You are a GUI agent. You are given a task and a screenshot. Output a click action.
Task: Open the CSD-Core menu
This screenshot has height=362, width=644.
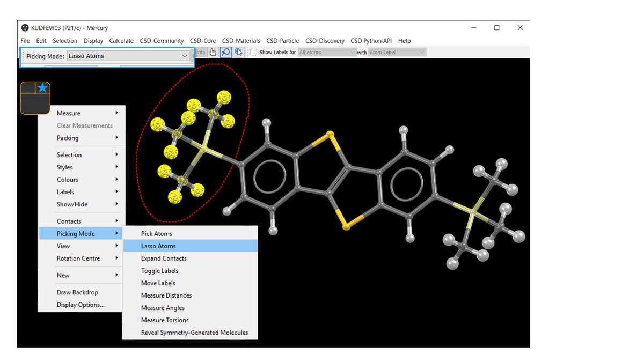203,41
